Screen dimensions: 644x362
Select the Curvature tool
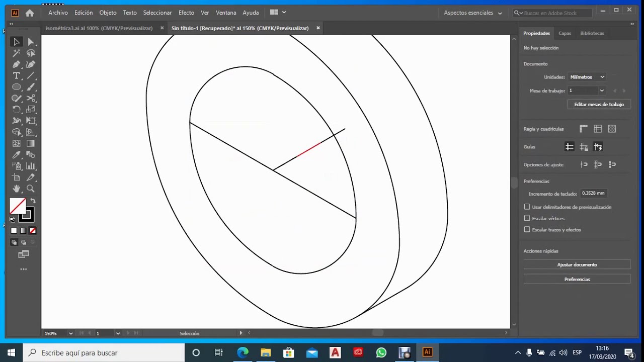tap(31, 64)
